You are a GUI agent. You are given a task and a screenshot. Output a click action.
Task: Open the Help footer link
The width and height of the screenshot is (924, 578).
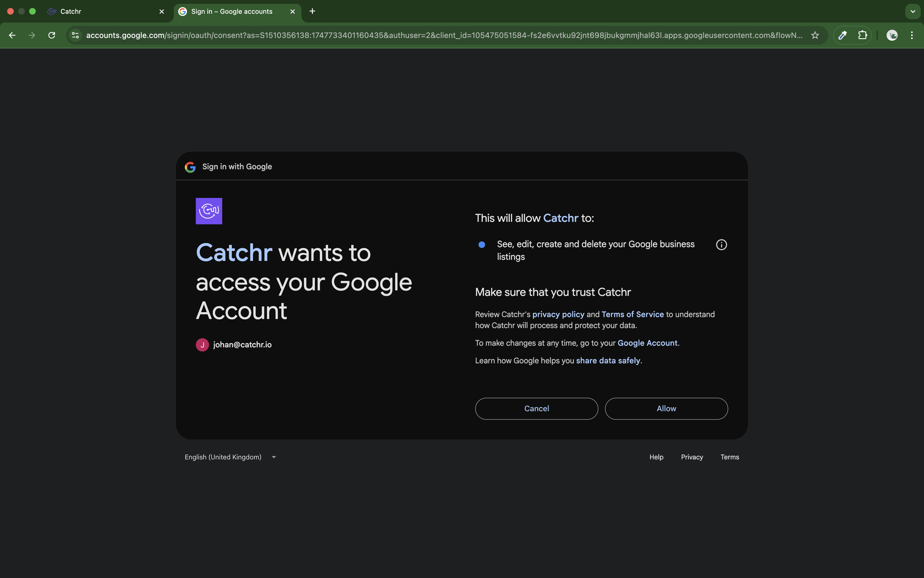click(x=656, y=457)
